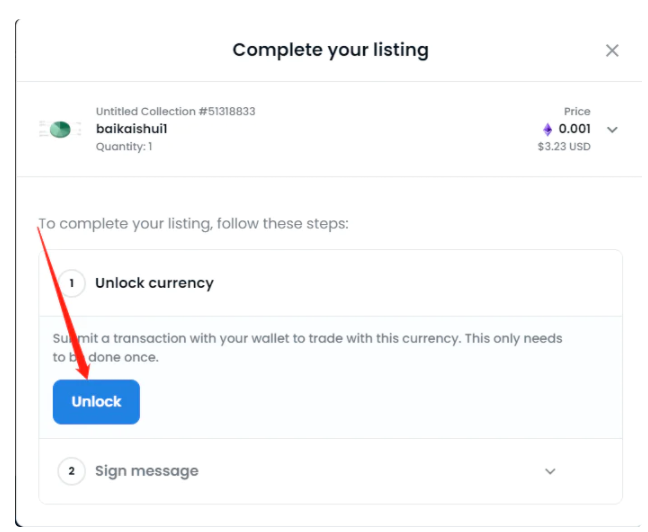Image resolution: width=648 pixels, height=532 pixels.
Task: Click the Ethereum diamond icon
Action: click(548, 129)
